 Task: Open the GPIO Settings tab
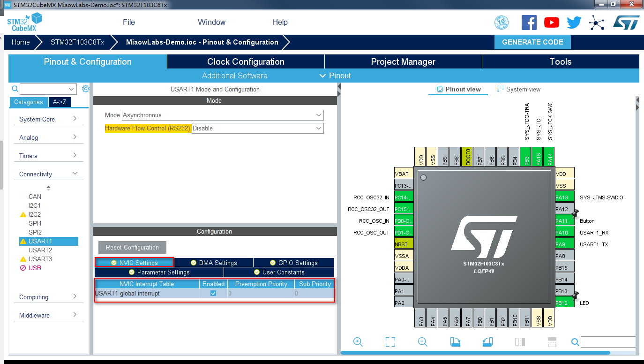click(x=294, y=263)
